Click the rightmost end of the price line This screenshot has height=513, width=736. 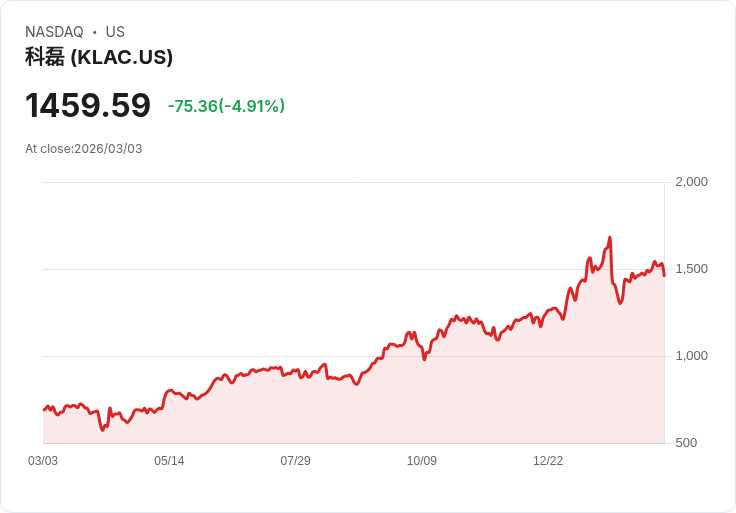point(664,275)
